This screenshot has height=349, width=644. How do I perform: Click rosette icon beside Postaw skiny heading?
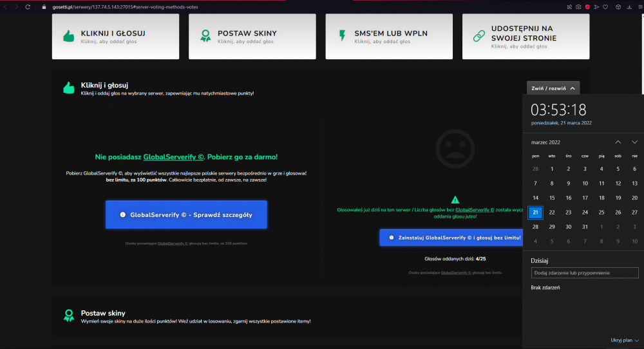[x=69, y=316]
